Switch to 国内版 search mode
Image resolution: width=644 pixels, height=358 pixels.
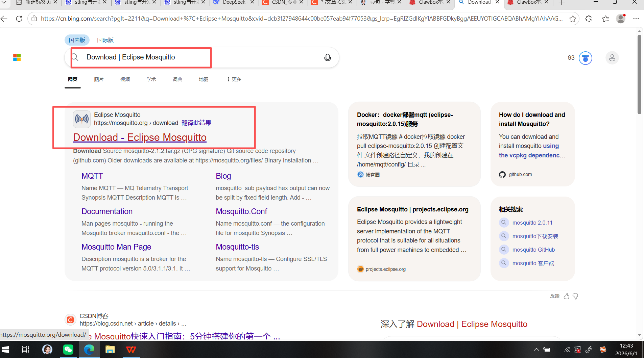[x=77, y=40]
